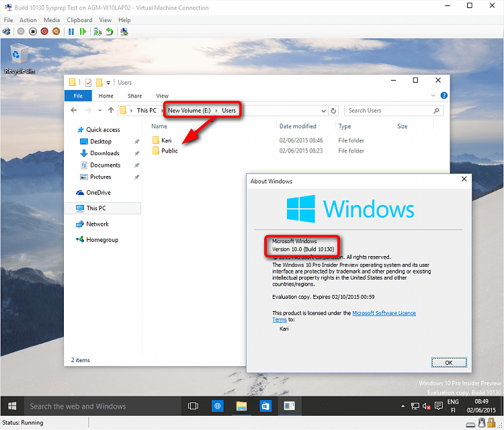Open Customize Quick Access Toolbar dropdown

click(108, 83)
